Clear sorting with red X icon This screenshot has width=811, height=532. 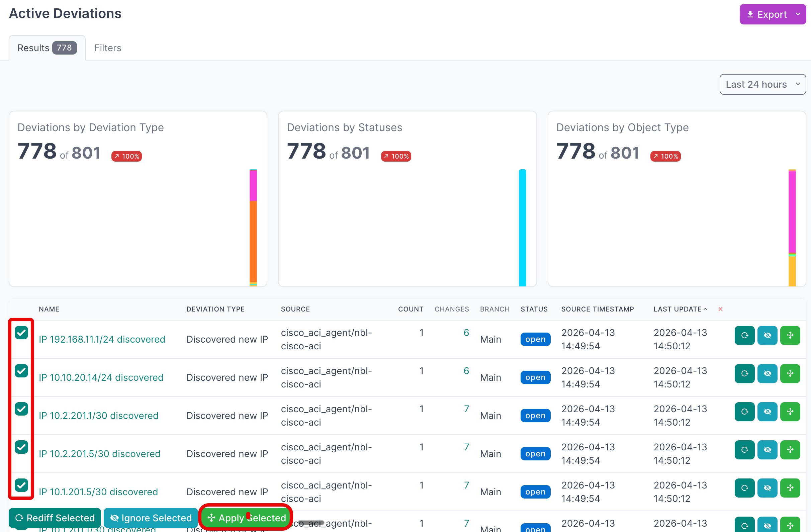point(720,309)
